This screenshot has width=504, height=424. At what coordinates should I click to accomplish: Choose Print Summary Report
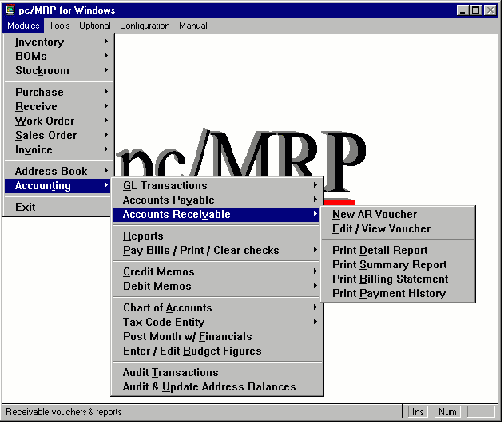coord(398,264)
